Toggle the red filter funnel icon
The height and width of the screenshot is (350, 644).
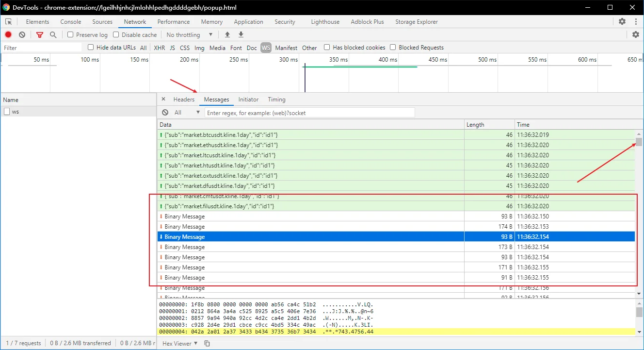(x=40, y=35)
